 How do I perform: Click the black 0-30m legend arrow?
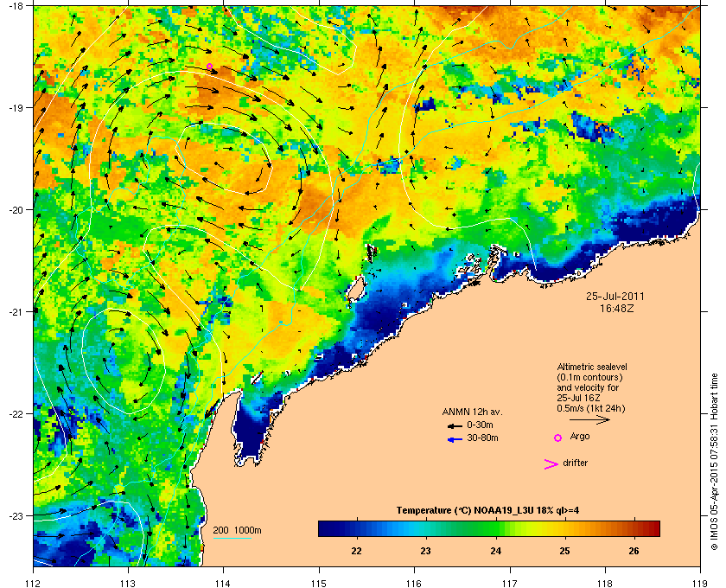click(455, 425)
